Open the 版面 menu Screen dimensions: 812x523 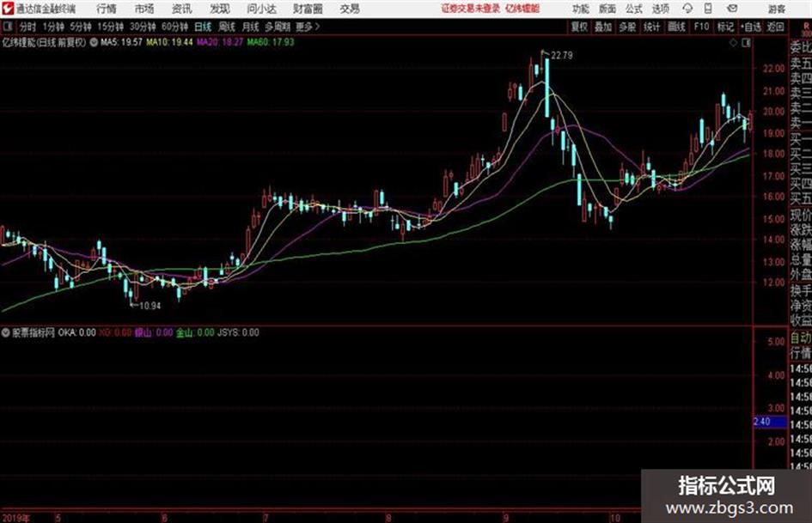[x=607, y=9]
